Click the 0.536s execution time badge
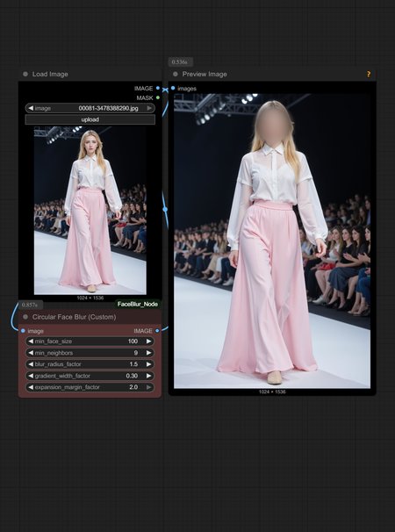The image size is (395, 532). coord(181,61)
